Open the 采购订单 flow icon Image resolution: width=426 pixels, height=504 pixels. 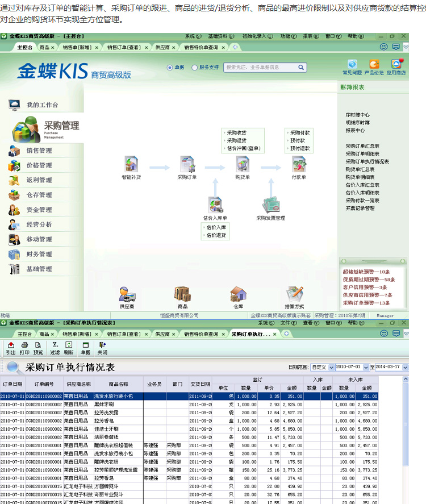pyautogui.click(x=187, y=164)
